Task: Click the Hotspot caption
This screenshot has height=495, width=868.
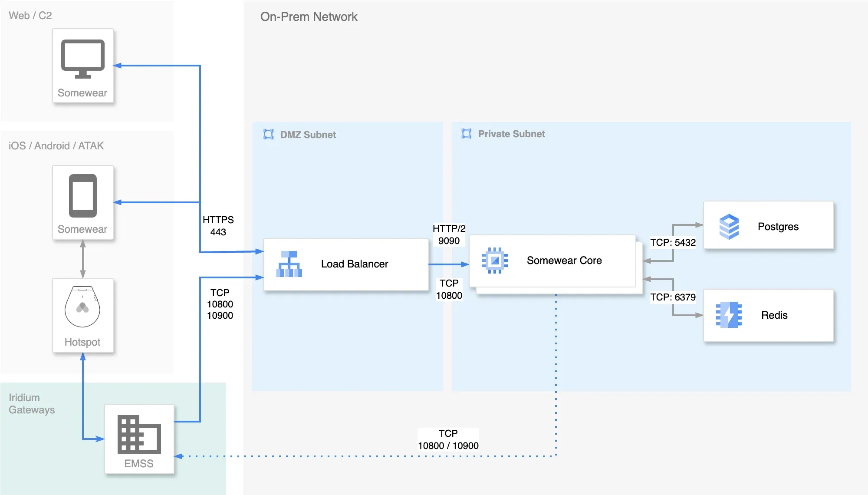Action: click(x=82, y=342)
